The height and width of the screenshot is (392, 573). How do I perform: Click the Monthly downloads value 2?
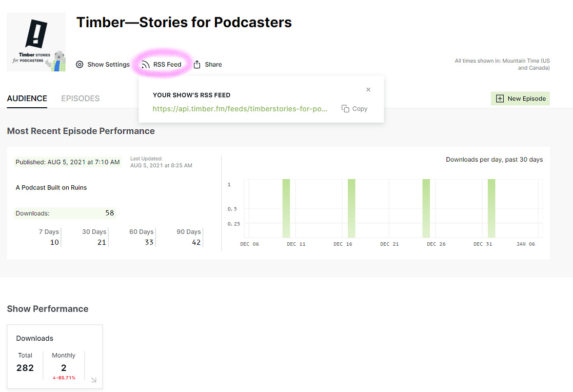tap(64, 368)
